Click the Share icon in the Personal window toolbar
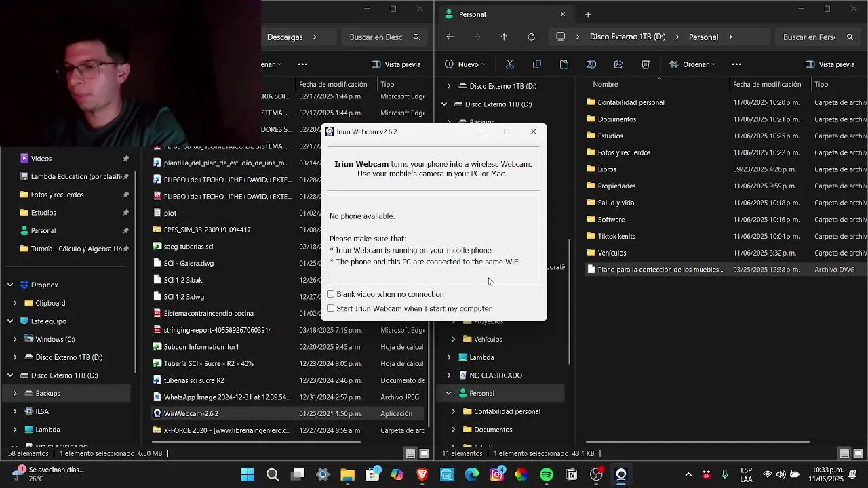868x488 pixels. [618, 64]
